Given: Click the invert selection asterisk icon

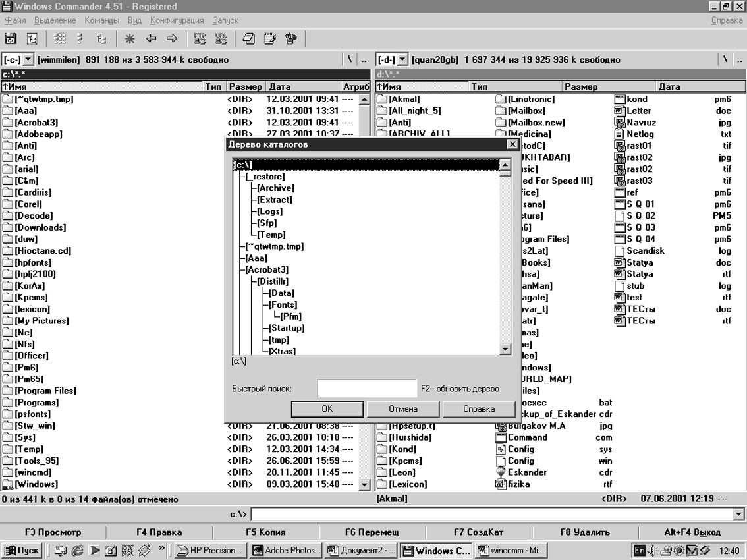Looking at the screenshot, I should click(x=130, y=39).
